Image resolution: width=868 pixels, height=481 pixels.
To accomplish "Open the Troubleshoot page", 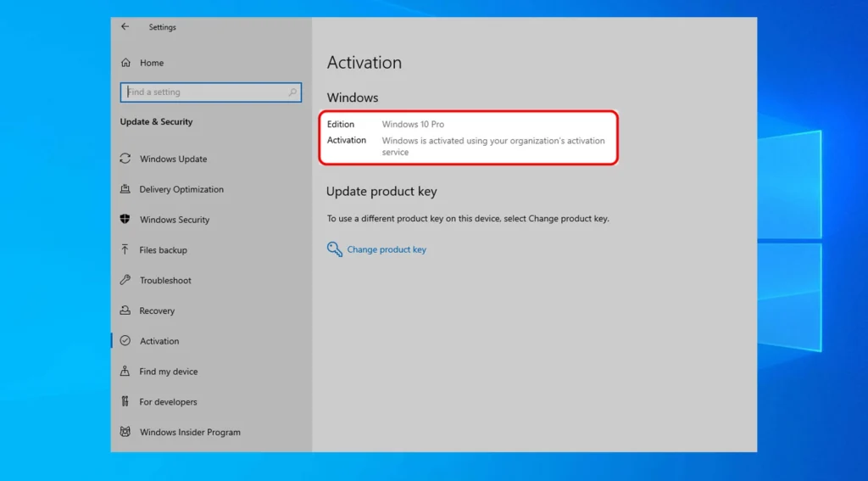I will [x=165, y=281].
